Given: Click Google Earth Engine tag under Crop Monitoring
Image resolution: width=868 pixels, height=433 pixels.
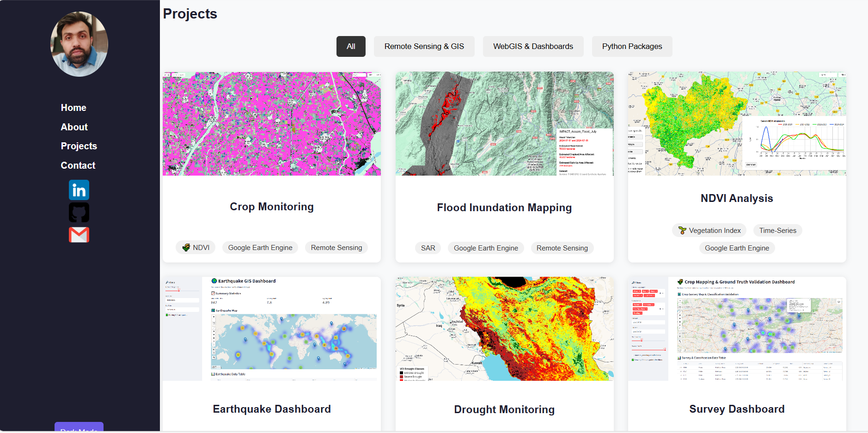Looking at the screenshot, I should tap(260, 247).
